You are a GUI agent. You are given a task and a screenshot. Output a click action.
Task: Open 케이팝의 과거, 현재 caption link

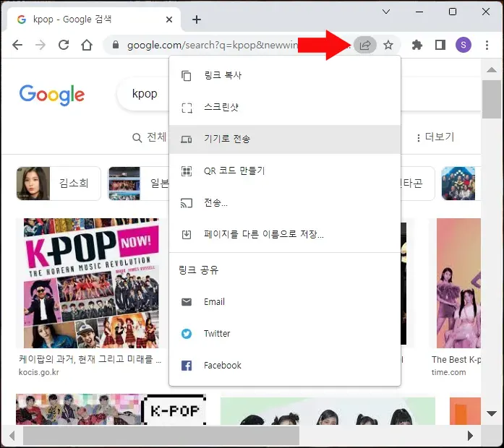90,359
